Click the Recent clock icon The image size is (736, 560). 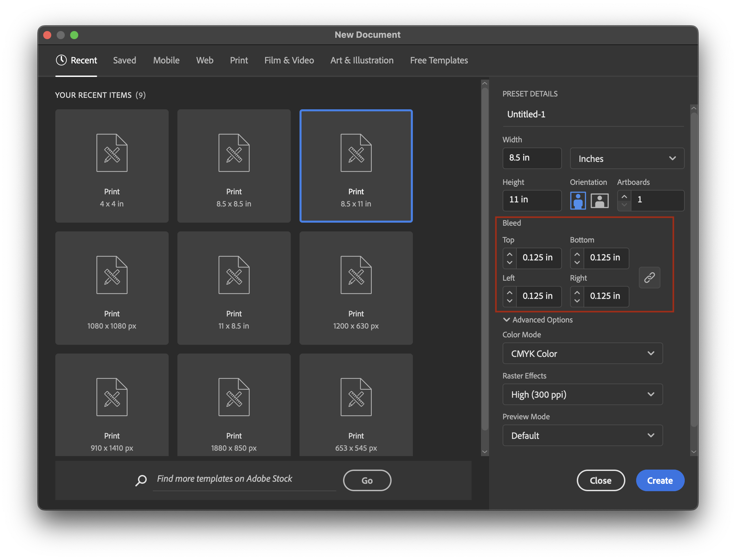(61, 60)
